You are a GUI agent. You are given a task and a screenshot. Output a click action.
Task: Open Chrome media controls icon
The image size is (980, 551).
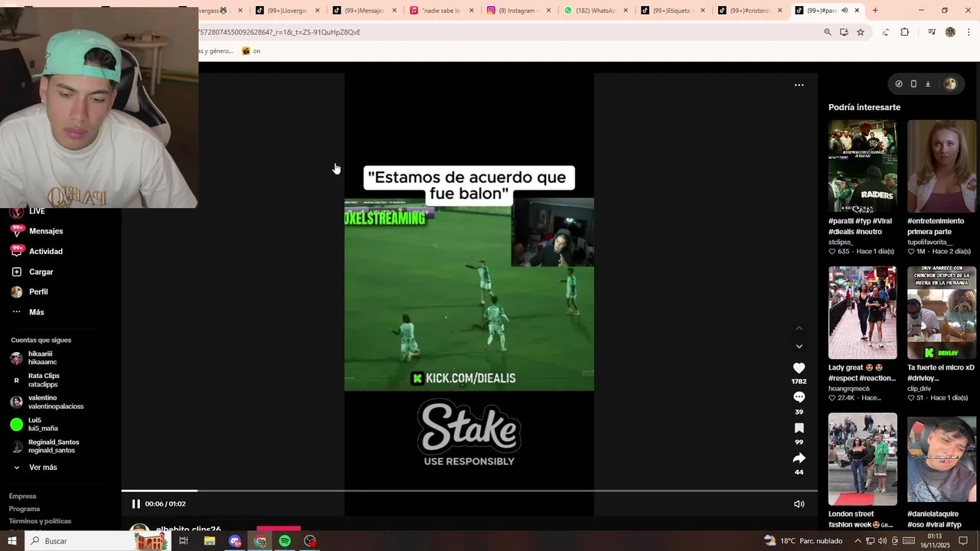(932, 32)
